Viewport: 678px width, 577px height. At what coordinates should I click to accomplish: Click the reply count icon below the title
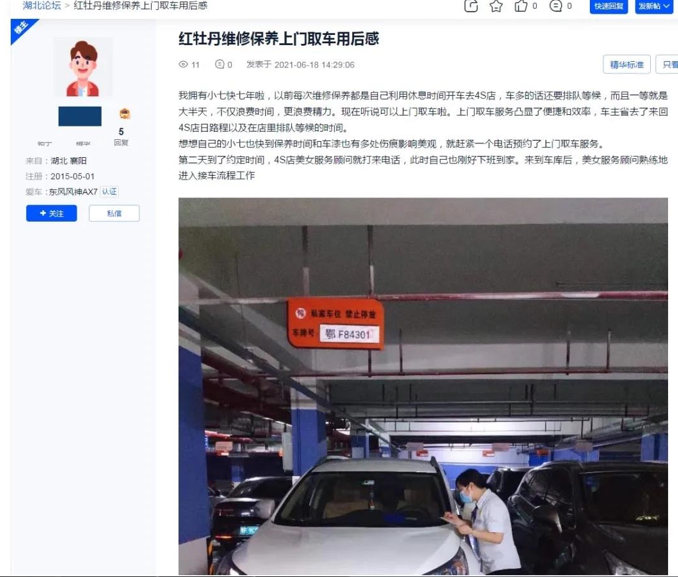click(220, 64)
